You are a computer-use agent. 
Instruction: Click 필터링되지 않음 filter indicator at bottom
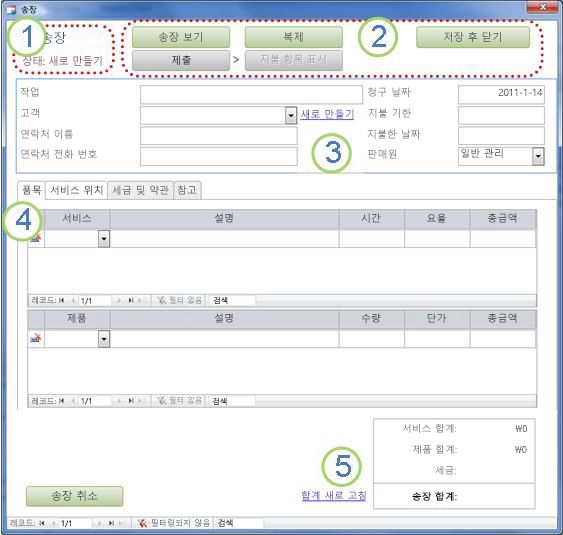pos(174,523)
